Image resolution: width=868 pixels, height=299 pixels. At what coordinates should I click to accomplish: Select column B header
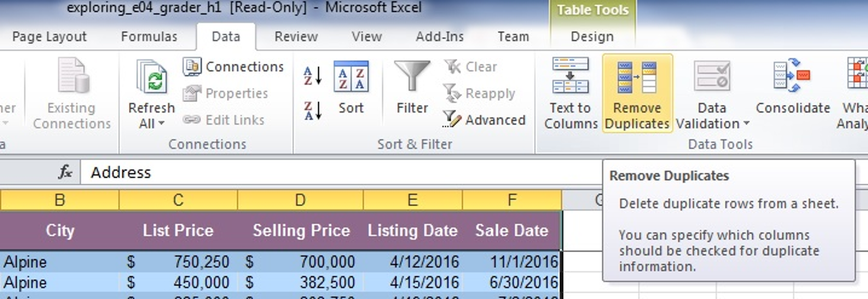point(59,200)
